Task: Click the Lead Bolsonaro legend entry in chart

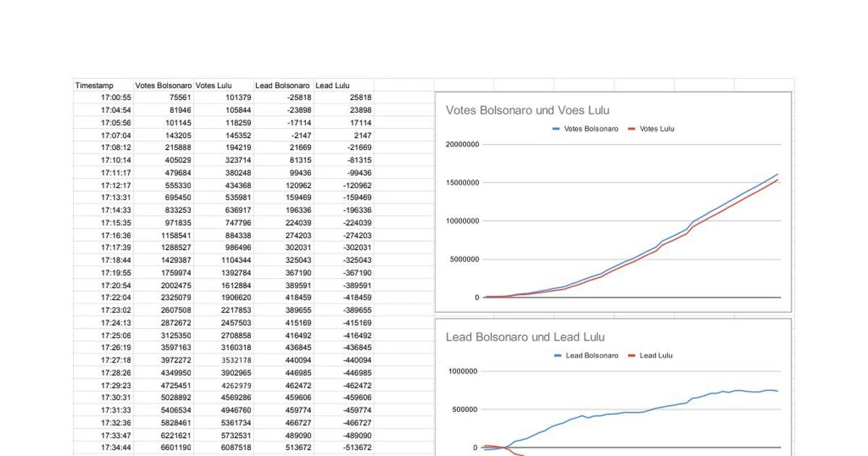Action: [585, 355]
